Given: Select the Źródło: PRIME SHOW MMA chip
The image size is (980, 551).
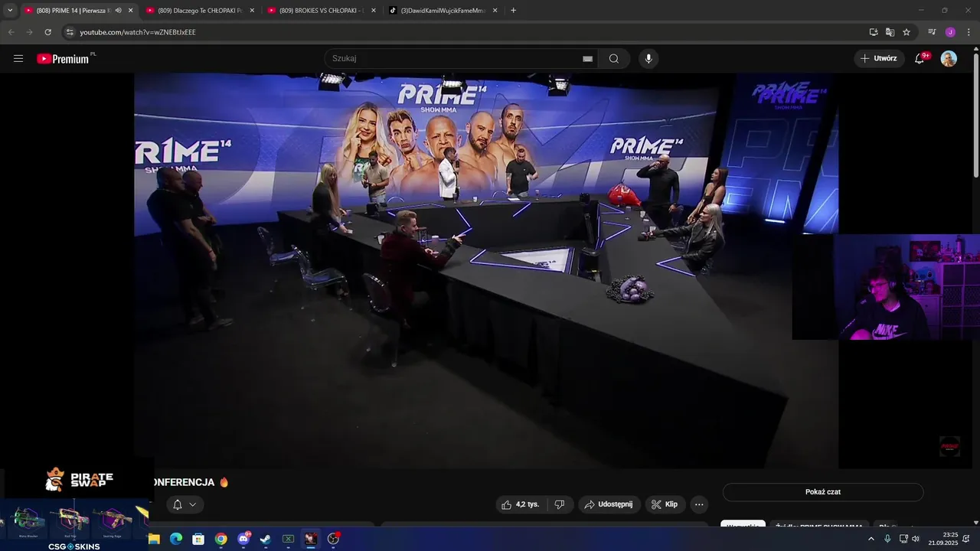Looking at the screenshot, I should click(x=819, y=527).
